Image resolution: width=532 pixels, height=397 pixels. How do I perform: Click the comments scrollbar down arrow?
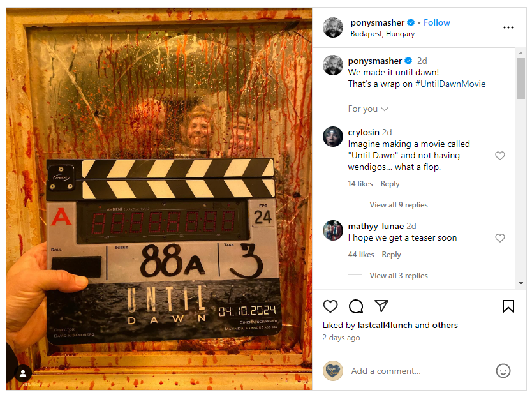click(x=521, y=283)
